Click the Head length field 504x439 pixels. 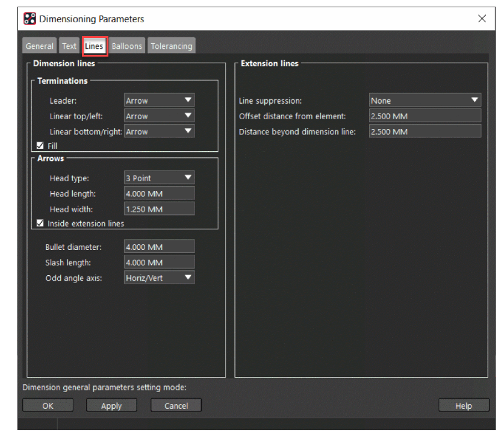coord(160,193)
